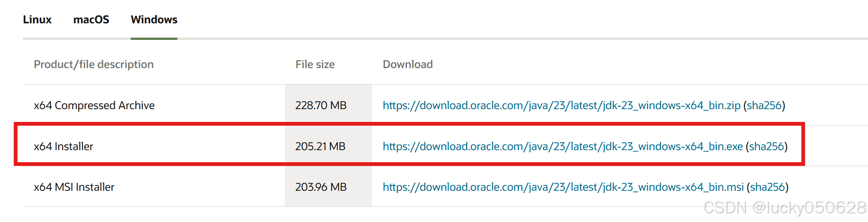Open sha256 link for Compressed Archive

[764, 105]
